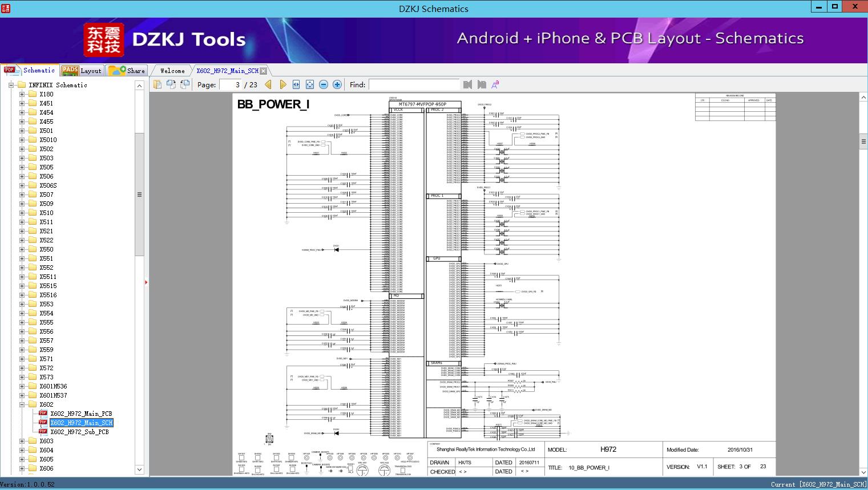Image resolution: width=868 pixels, height=490 pixels.
Task: Expand the X603 folder
Action: tap(22, 441)
